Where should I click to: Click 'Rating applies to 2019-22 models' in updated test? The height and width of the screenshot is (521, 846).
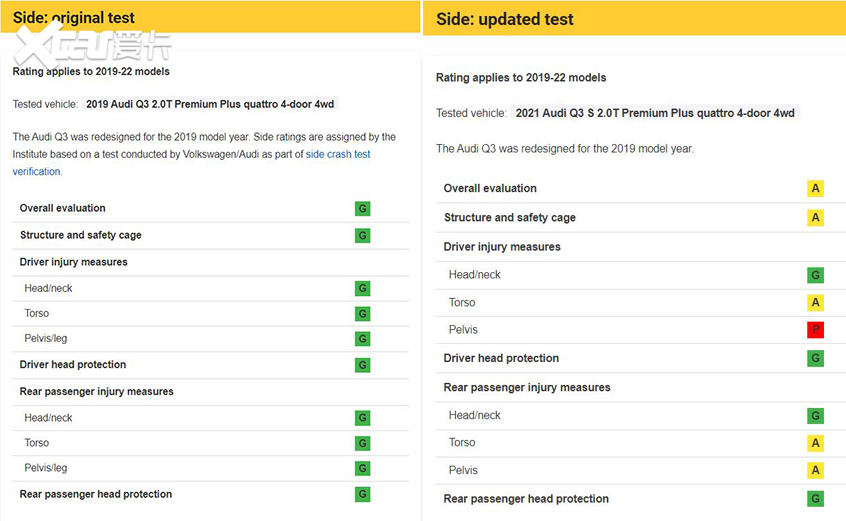(521, 78)
